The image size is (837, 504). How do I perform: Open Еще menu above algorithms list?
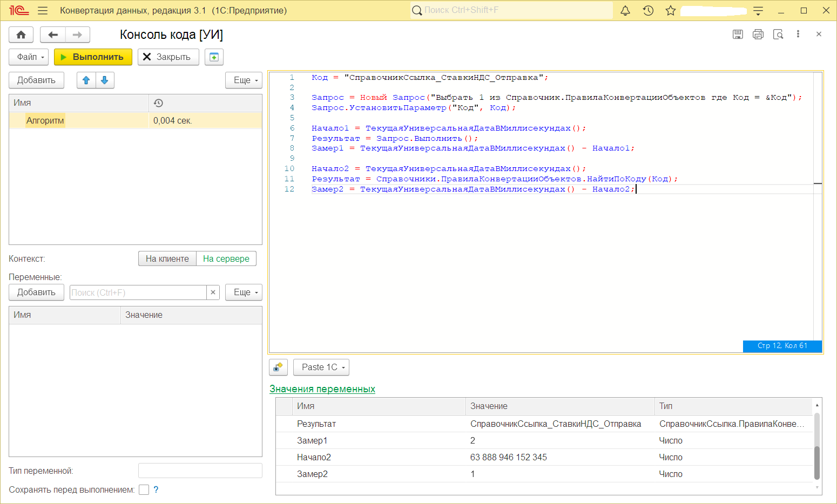click(x=244, y=80)
